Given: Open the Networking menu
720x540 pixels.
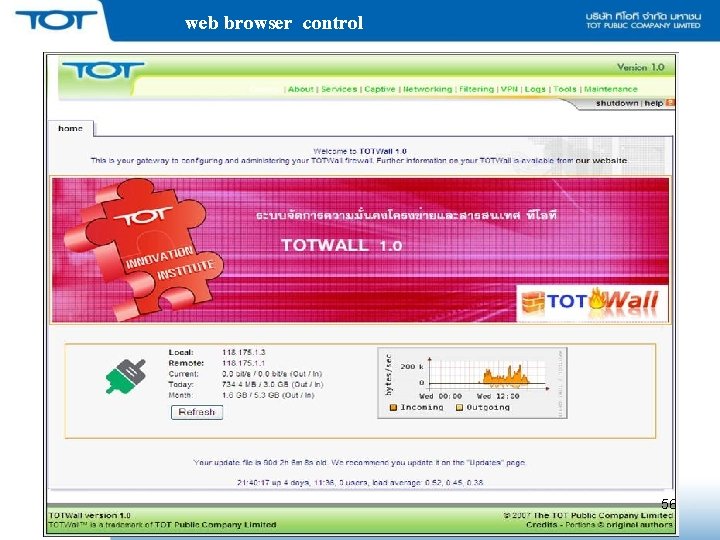Looking at the screenshot, I should tap(428, 89).
